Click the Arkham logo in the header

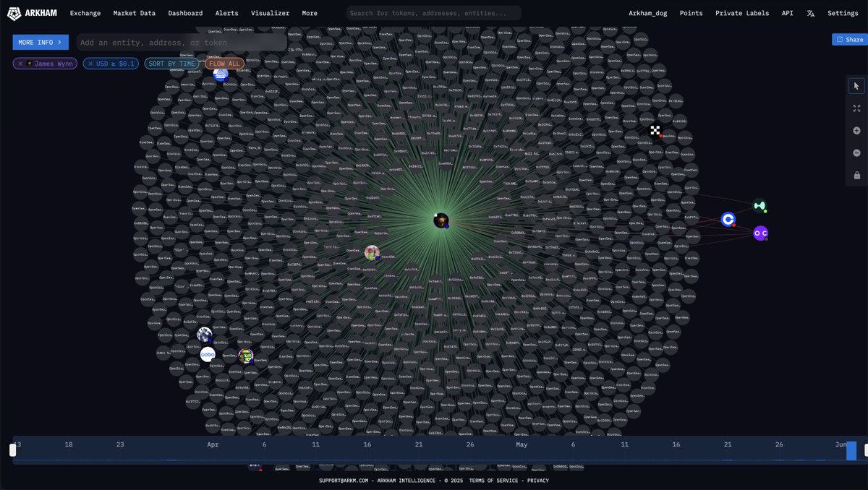coord(32,13)
